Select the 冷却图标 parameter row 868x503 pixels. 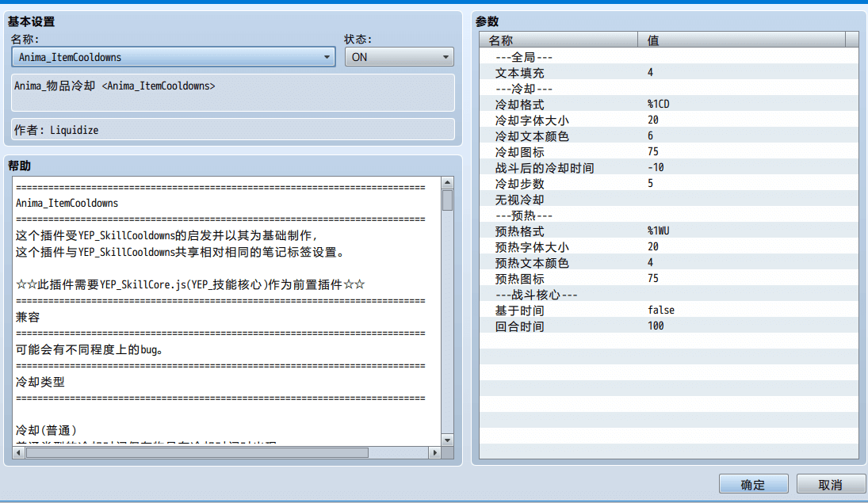point(669,151)
